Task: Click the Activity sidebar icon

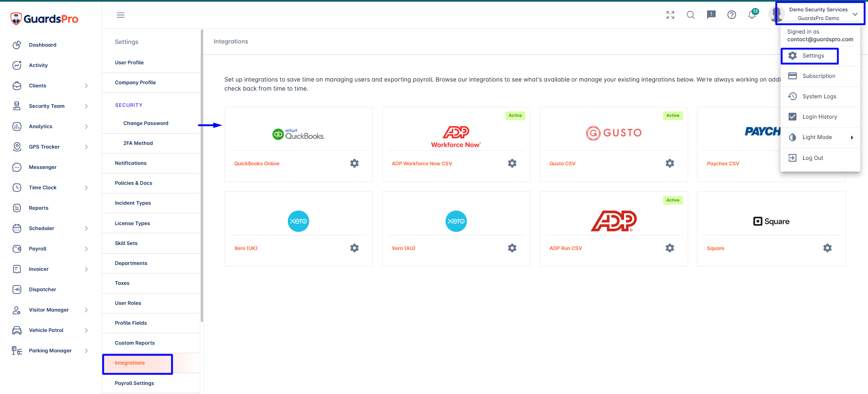Action: [17, 65]
